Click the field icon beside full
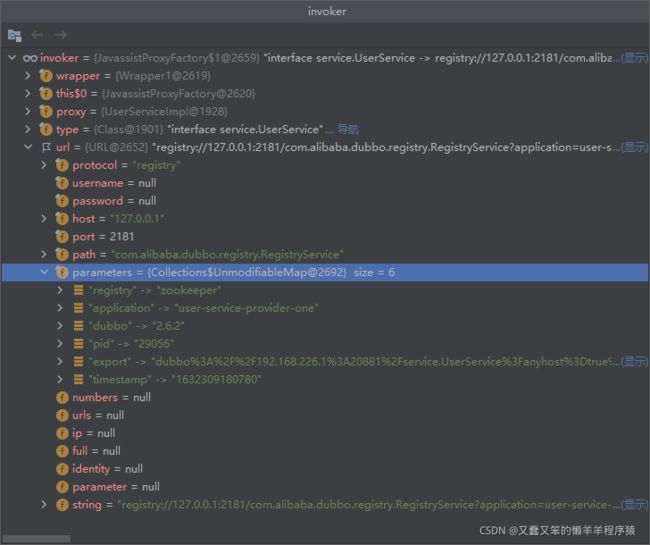Image resolution: width=650 pixels, height=545 pixels. pos(62,451)
